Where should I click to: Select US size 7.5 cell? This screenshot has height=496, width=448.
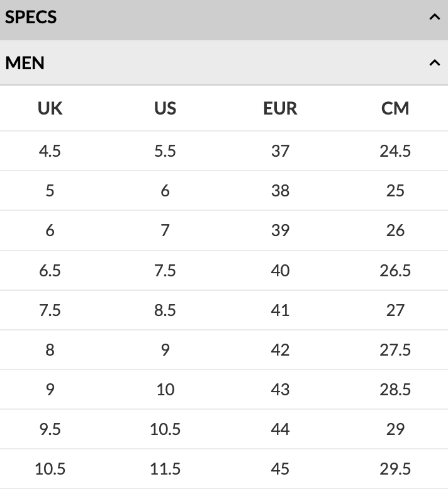click(165, 271)
